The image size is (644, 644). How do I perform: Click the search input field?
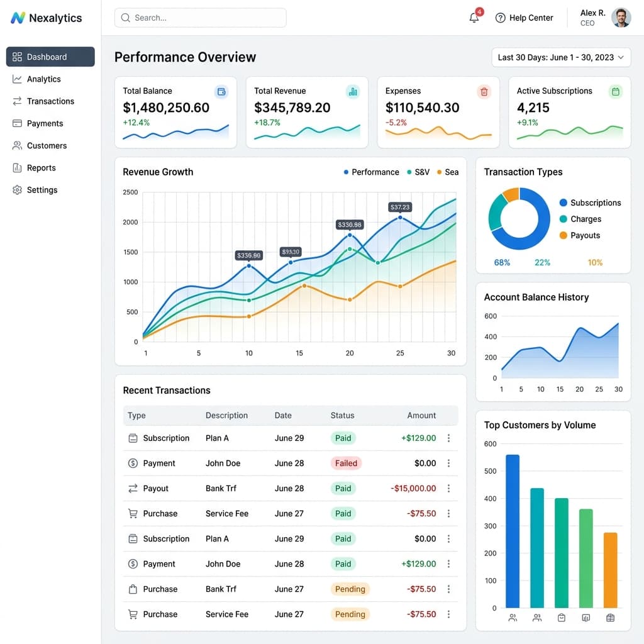pos(201,18)
